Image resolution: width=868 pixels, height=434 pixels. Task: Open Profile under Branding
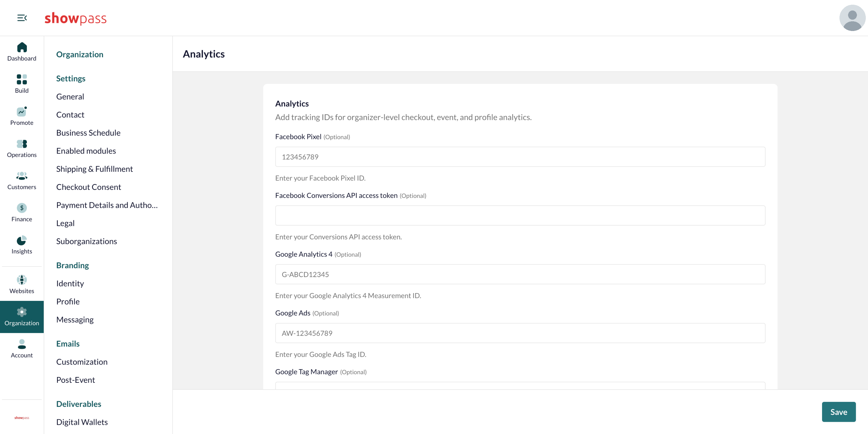[68, 301]
